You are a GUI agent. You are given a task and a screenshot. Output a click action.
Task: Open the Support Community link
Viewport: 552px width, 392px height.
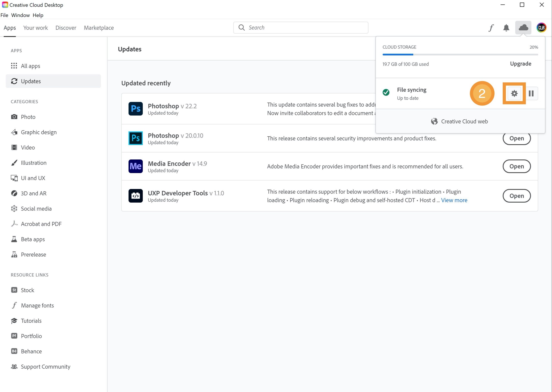(x=53, y=367)
